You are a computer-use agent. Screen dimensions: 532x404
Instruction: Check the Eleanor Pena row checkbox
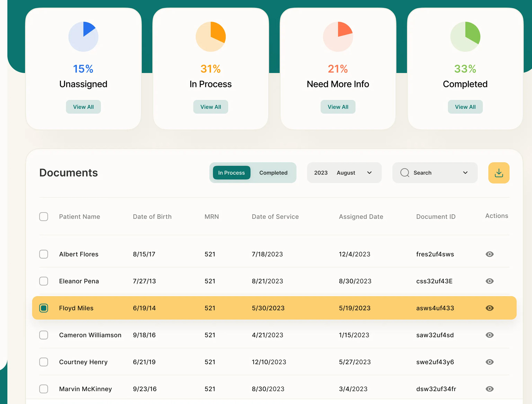[x=44, y=281]
